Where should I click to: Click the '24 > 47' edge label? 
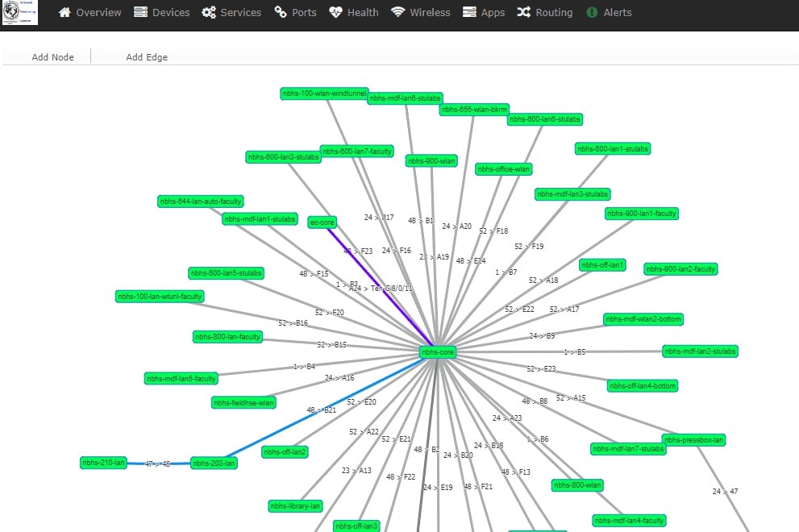click(x=725, y=491)
